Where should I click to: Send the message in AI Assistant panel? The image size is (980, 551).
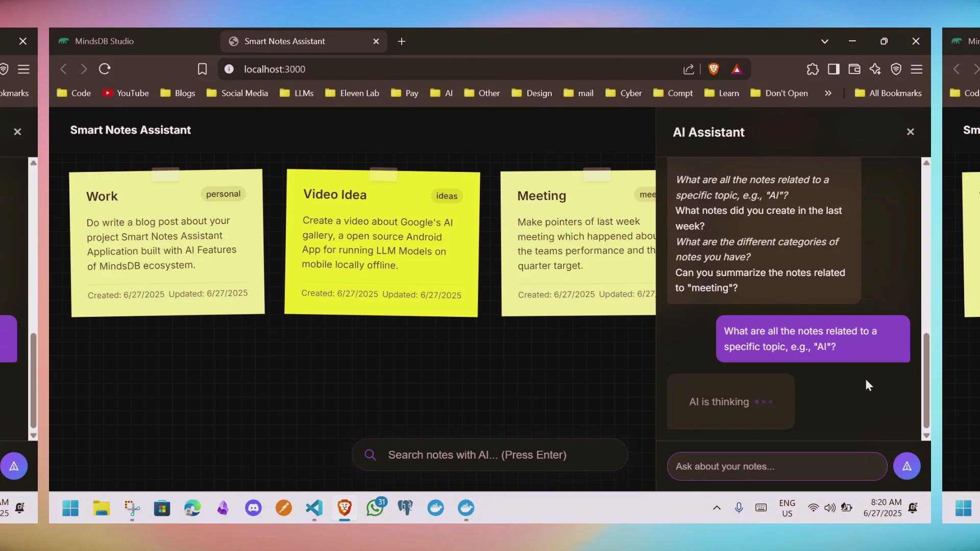[x=906, y=466]
